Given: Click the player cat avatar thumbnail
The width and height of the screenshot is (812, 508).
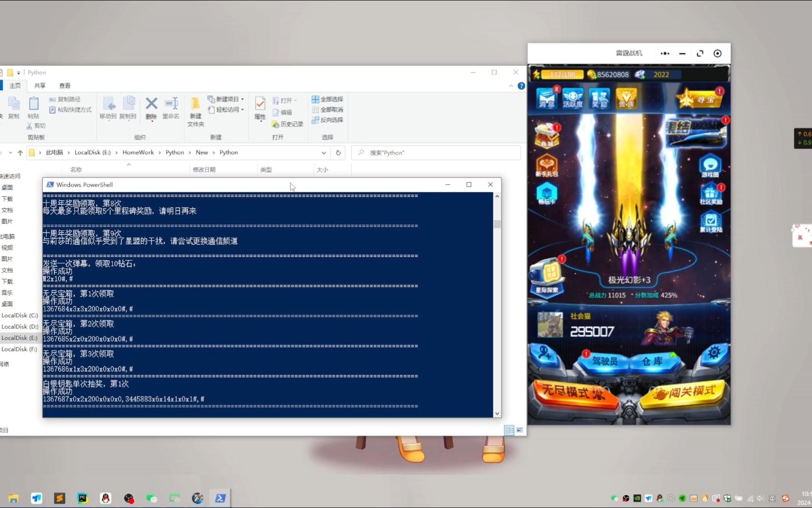Looking at the screenshot, I should point(550,325).
